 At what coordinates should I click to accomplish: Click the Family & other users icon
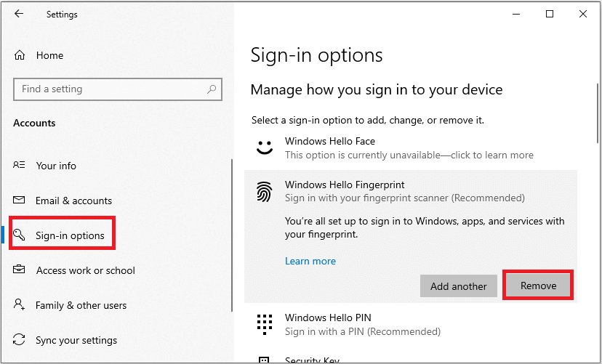pyautogui.click(x=19, y=304)
